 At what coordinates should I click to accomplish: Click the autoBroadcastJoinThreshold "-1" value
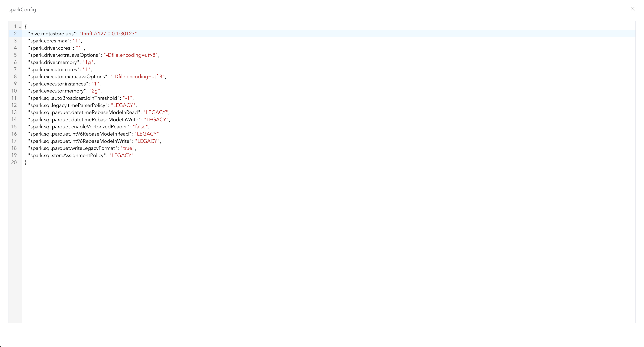click(127, 98)
